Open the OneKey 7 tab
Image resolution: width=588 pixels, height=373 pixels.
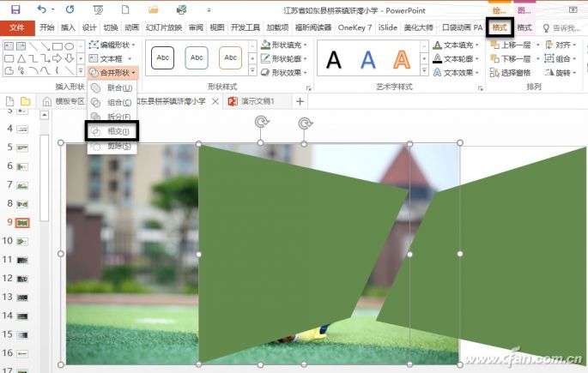pos(355,27)
